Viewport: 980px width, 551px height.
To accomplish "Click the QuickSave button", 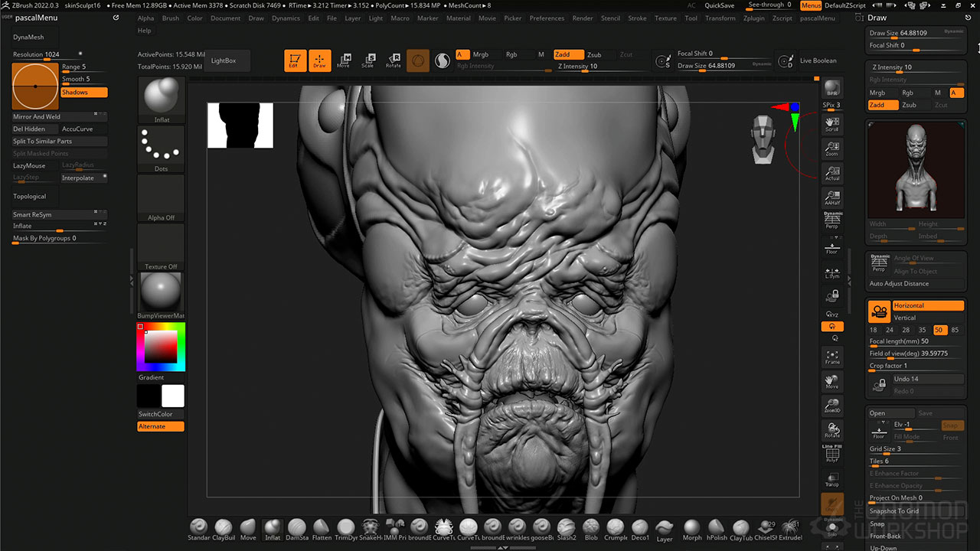I will coord(720,5).
